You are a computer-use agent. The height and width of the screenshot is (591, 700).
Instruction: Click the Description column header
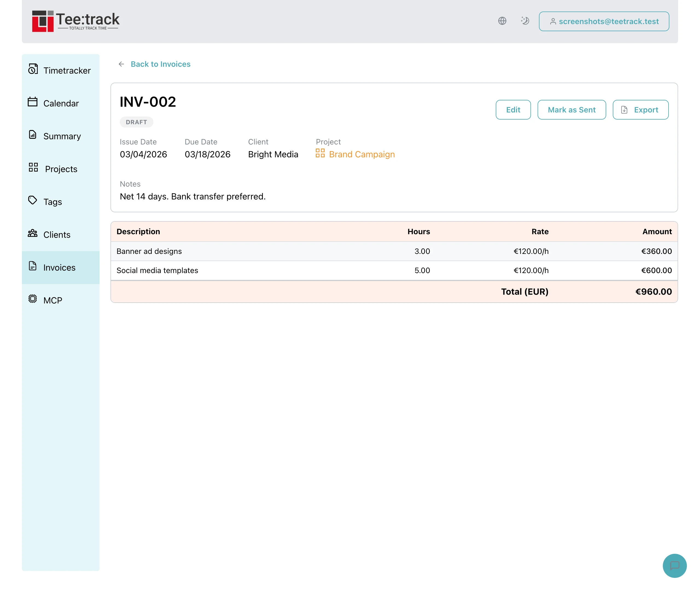click(138, 231)
